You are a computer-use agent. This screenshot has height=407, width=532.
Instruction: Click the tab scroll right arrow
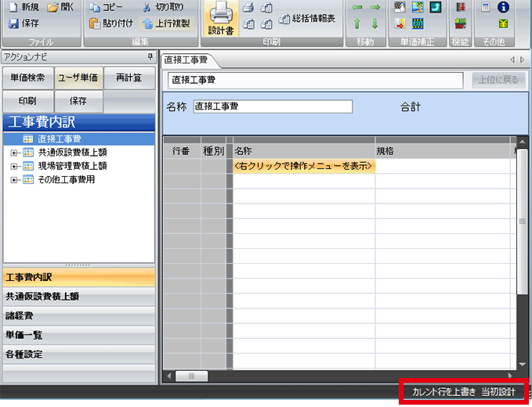pos(522,60)
